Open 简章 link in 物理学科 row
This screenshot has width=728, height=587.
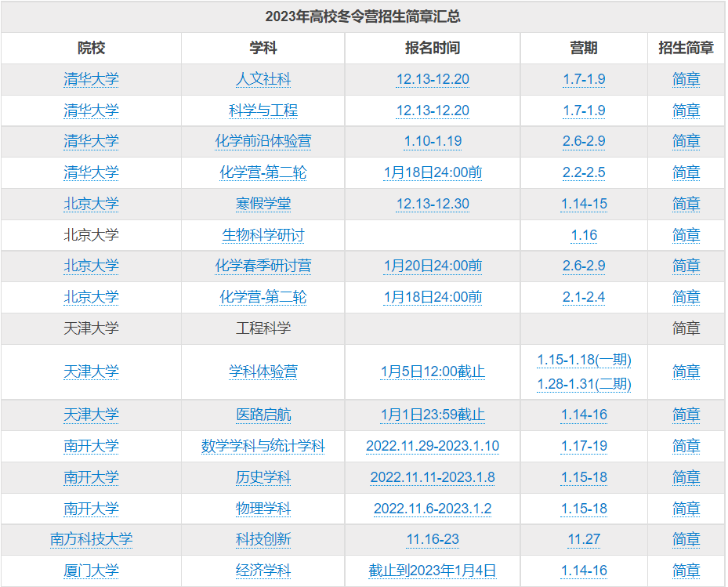click(x=686, y=509)
